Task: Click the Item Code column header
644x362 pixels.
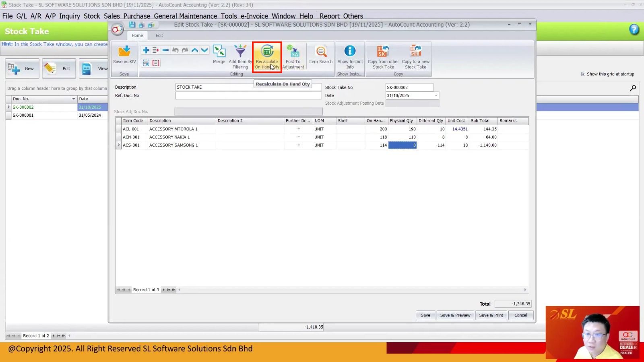Action: pos(134,121)
